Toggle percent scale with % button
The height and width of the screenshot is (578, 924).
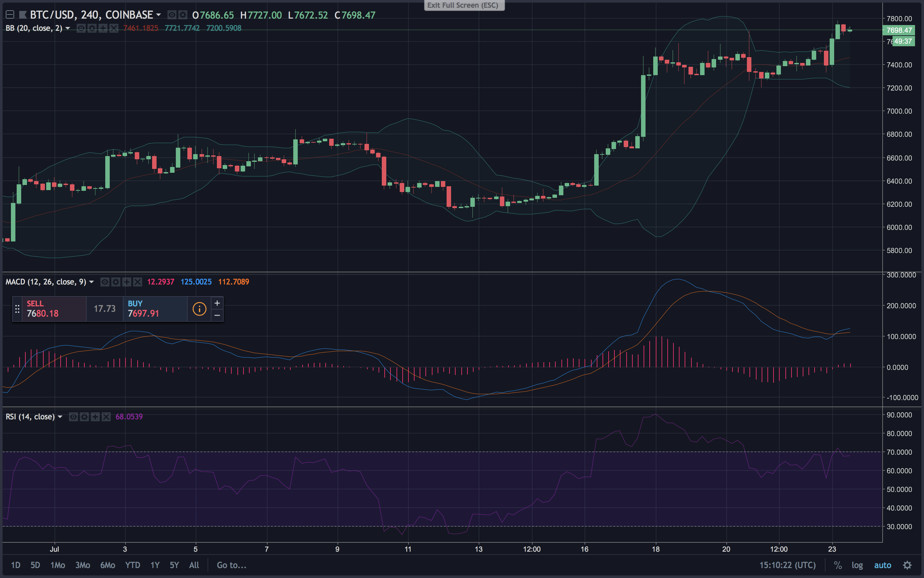(x=838, y=565)
